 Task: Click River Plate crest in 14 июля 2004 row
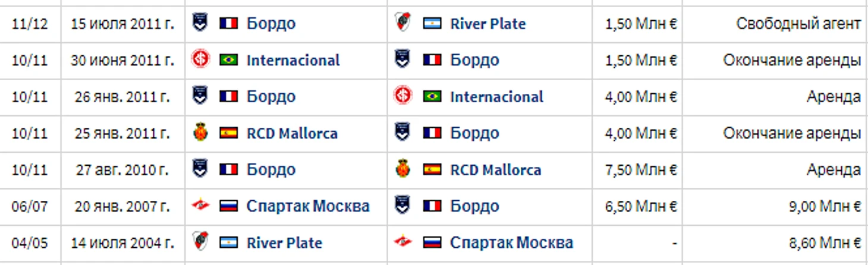point(201,242)
